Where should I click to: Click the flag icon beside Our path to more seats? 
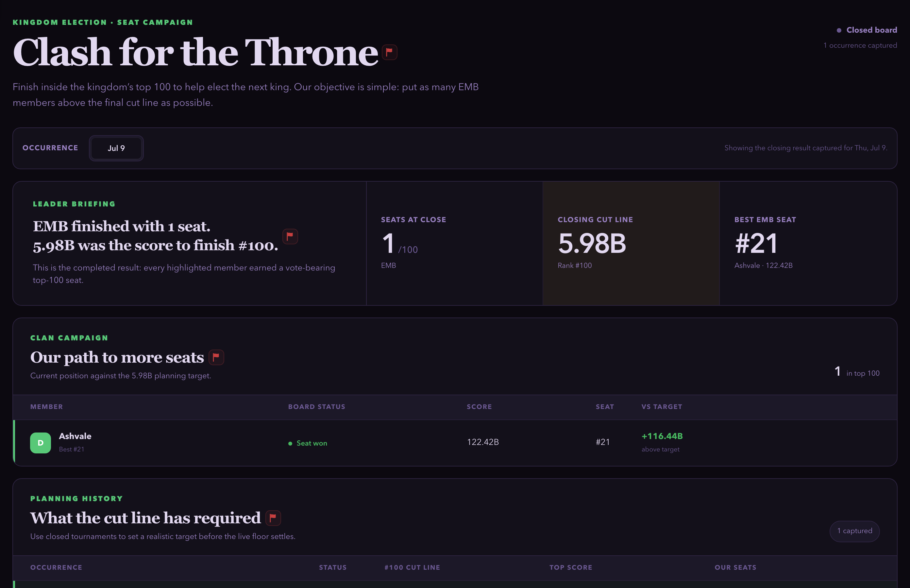[x=216, y=357]
